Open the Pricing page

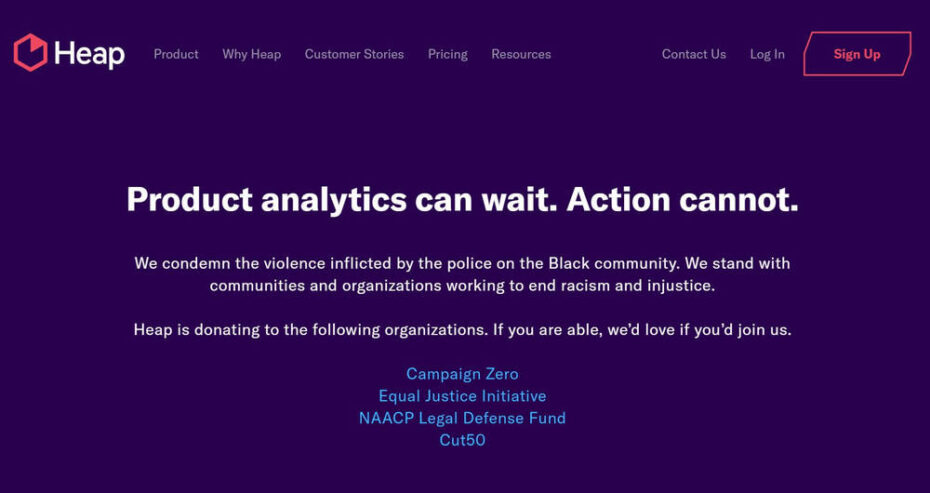[x=447, y=54]
